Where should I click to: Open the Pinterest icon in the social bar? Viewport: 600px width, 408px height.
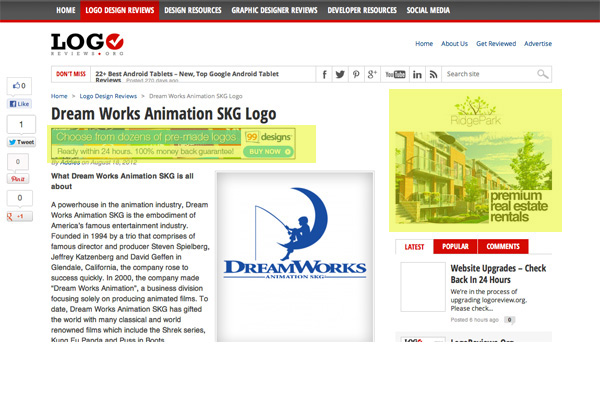[x=356, y=75]
